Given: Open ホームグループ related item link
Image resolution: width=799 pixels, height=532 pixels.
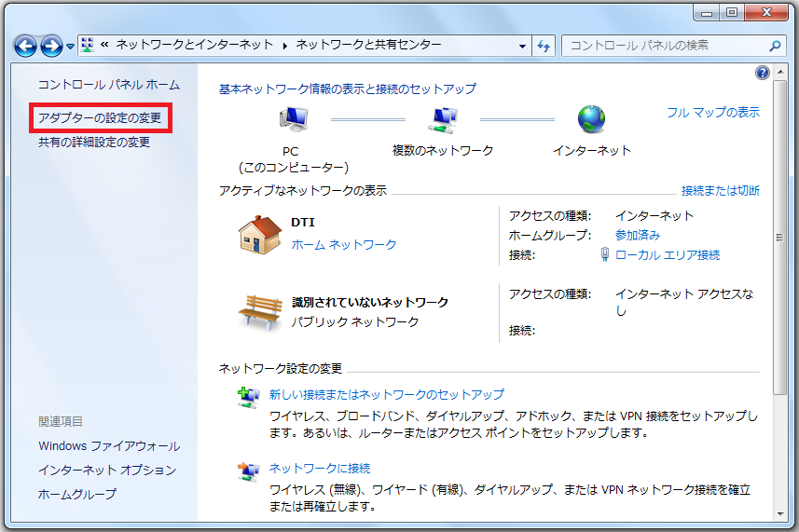Looking at the screenshot, I should tap(77, 494).
